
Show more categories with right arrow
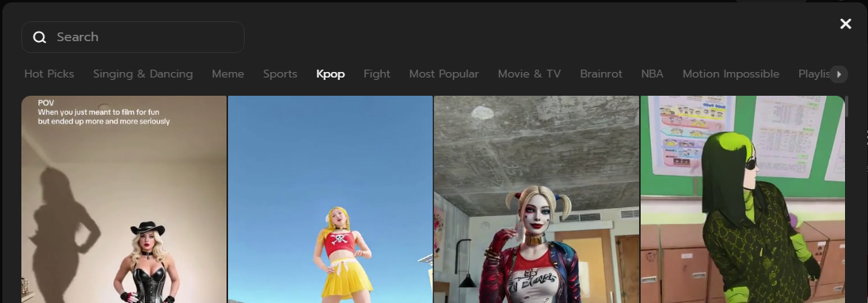pyautogui.click(x=839, y=74)
